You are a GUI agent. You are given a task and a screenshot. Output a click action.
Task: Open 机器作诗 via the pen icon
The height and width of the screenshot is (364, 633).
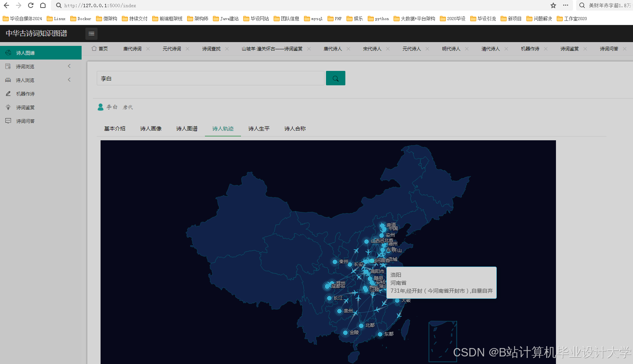pyautogui.click(x=8, y=94)
